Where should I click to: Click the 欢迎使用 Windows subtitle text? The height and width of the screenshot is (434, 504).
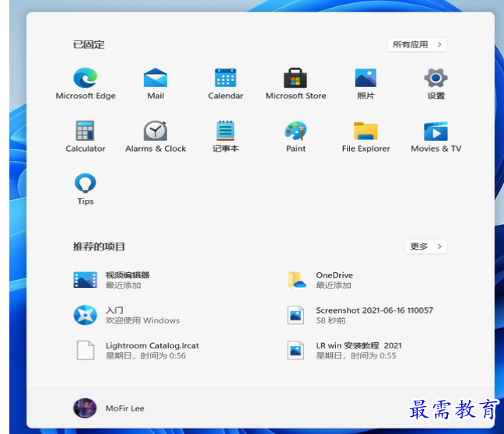142,320
